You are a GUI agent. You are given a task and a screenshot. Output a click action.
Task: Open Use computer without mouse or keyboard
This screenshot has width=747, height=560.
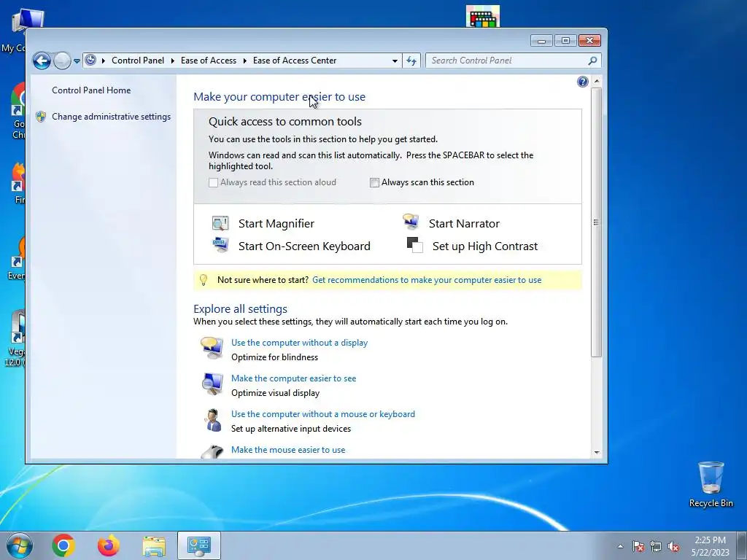point(323,414)
